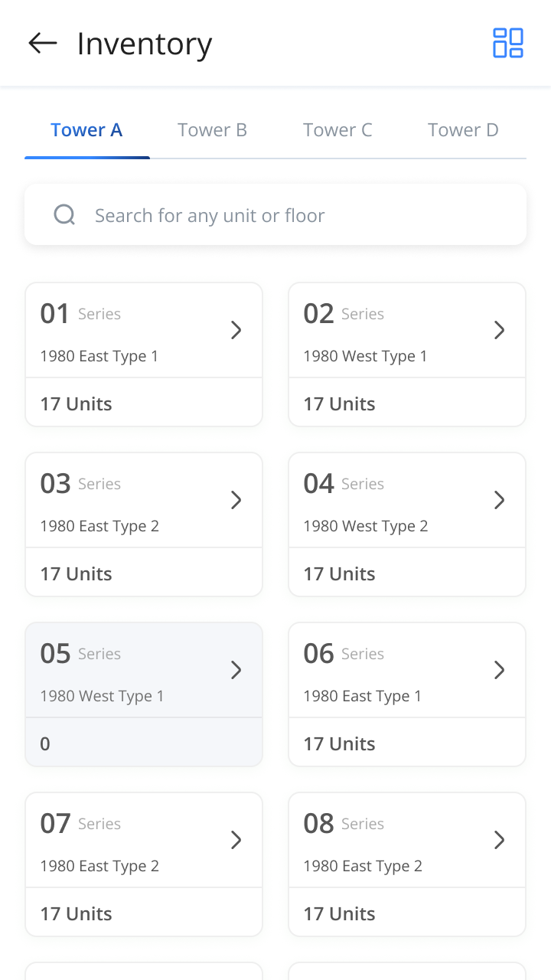This screenshot has height=980, width=551.
Task: Tap chevron on series 07 card
Action: coord(236,840)
